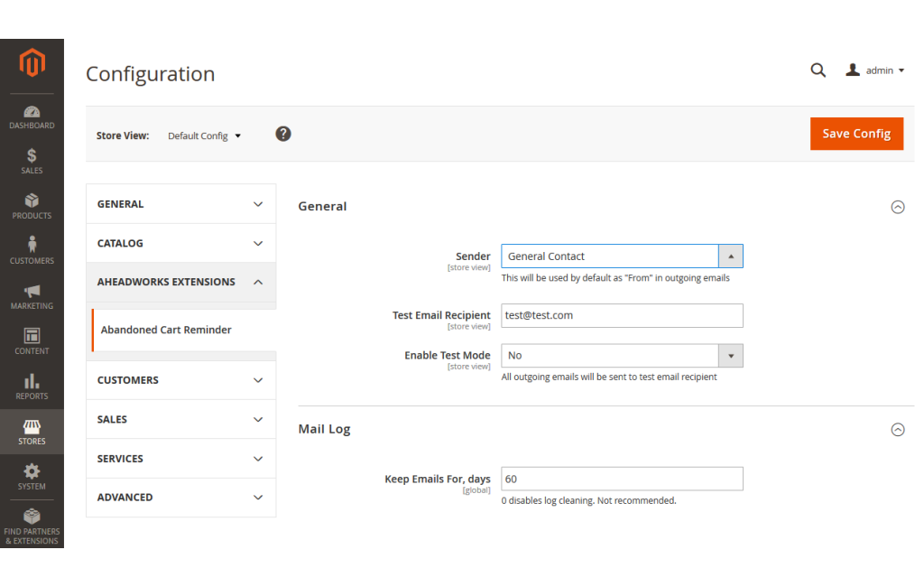Image resolution: width=924 pixels, height=587 pixels.
Task: Click the Test Email Recipient field
Action: coord(623,315)
